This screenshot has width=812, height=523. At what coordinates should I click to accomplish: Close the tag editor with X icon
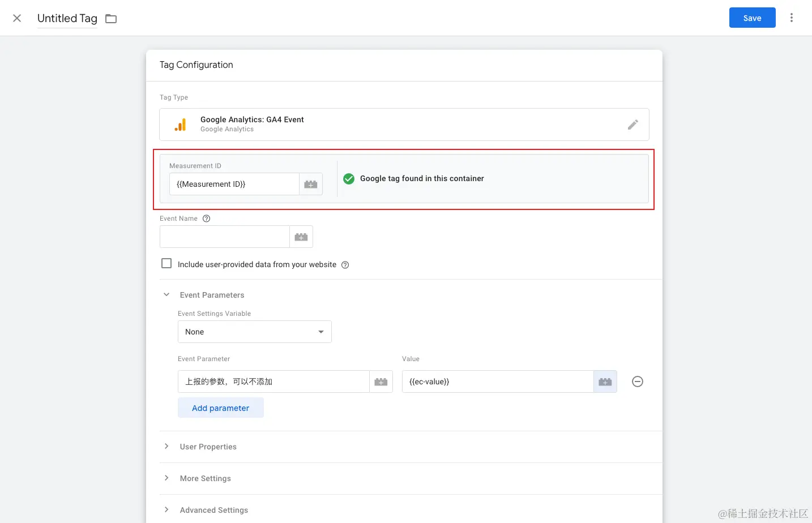tap(17, 18)
